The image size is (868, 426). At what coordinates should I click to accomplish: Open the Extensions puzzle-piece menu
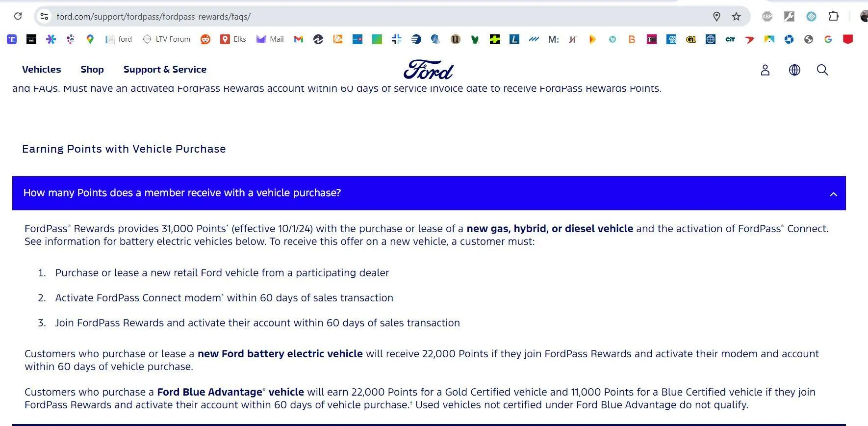pos(833,16)
